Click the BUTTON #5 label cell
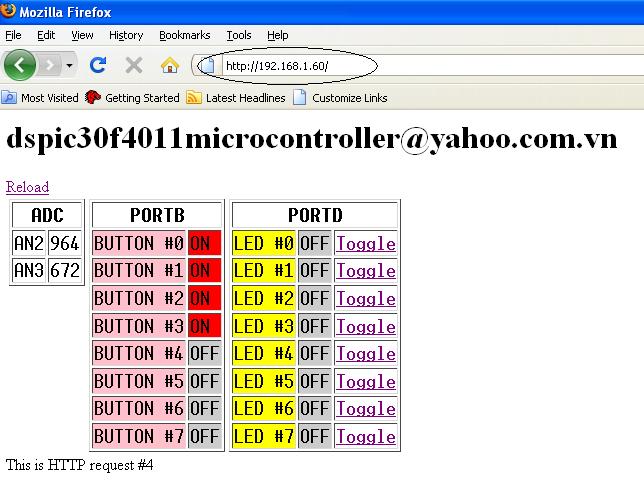644x498 pixels. pyautogui.click(x=139, y=381)
